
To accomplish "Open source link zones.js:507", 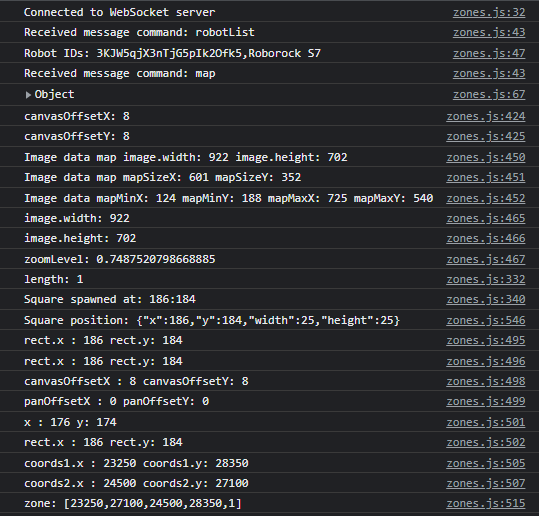I will click(486, 483).
